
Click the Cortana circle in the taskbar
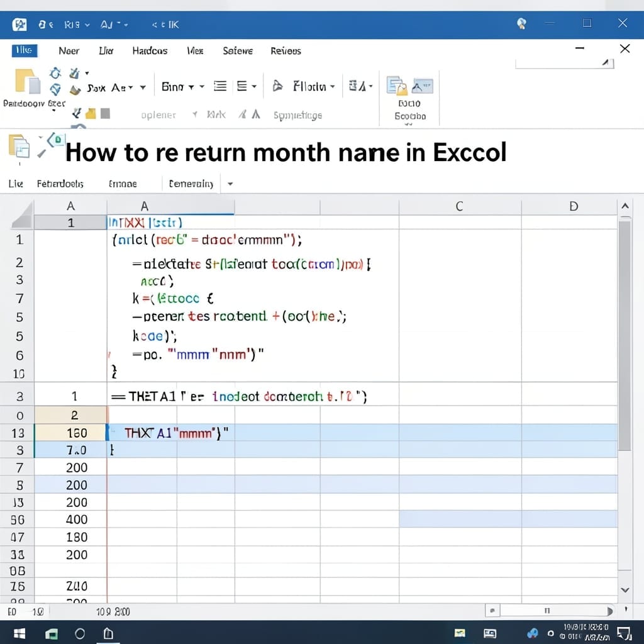point(80,633)
